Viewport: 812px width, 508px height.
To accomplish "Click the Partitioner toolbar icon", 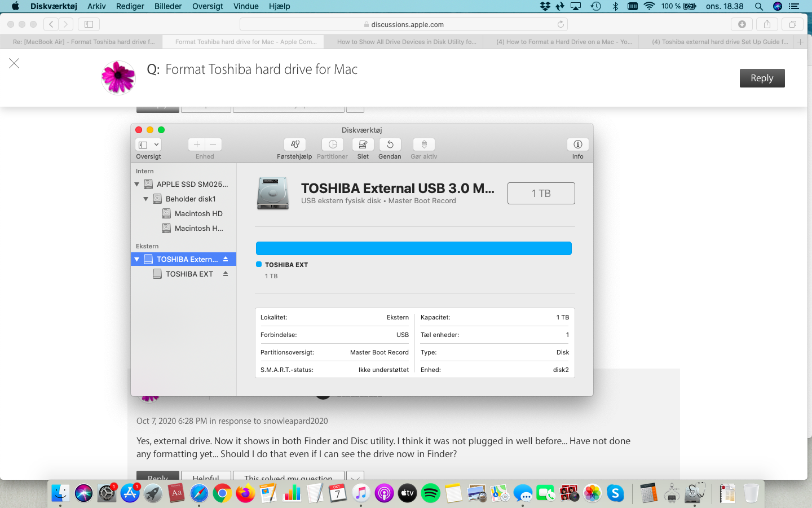I will point(333,144).
